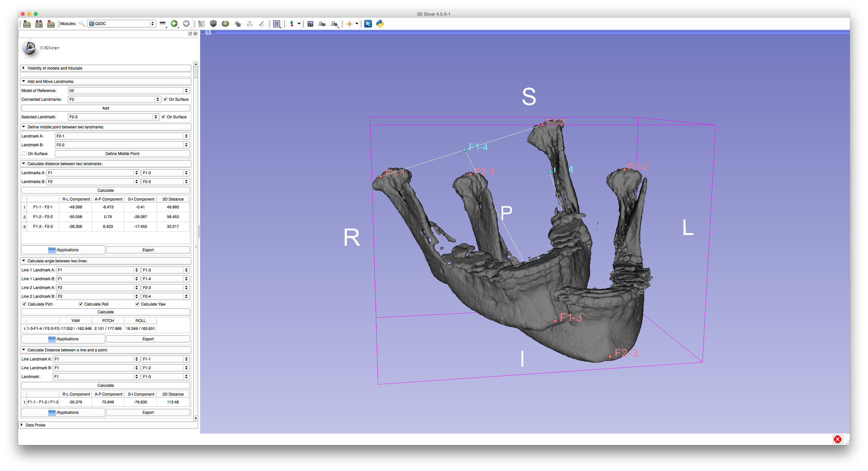868x471 pixels.
Task: Toggle the Calculate Roll checkbox
Action: [81, 304]
